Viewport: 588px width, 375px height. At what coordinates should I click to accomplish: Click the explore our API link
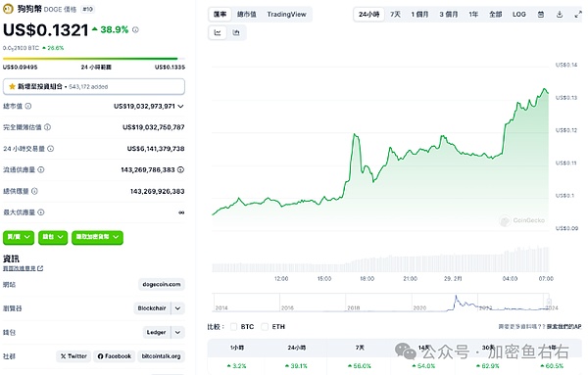click(564, 327)
